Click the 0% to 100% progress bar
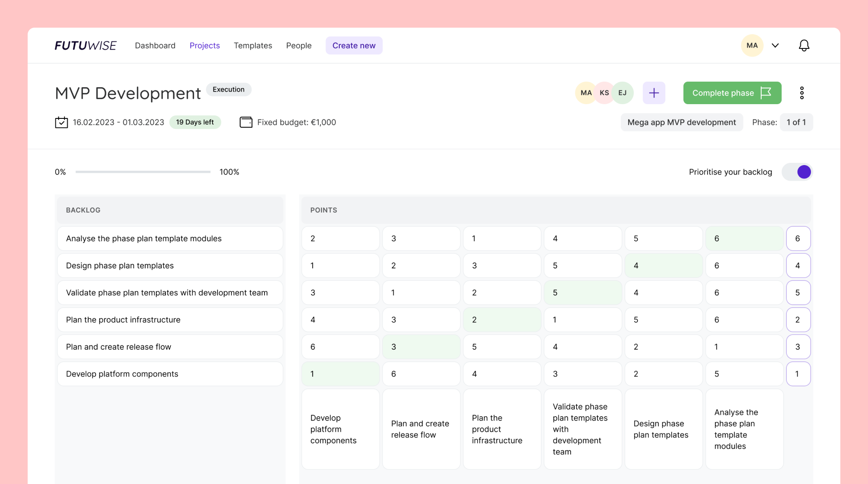 click(143, 172)
